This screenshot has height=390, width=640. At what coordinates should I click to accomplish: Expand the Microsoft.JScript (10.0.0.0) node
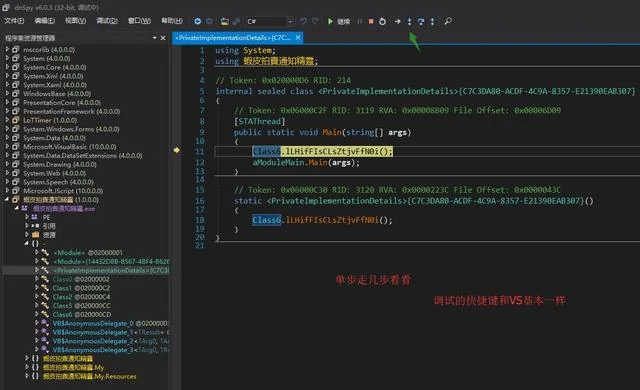(x=7, y=191)
